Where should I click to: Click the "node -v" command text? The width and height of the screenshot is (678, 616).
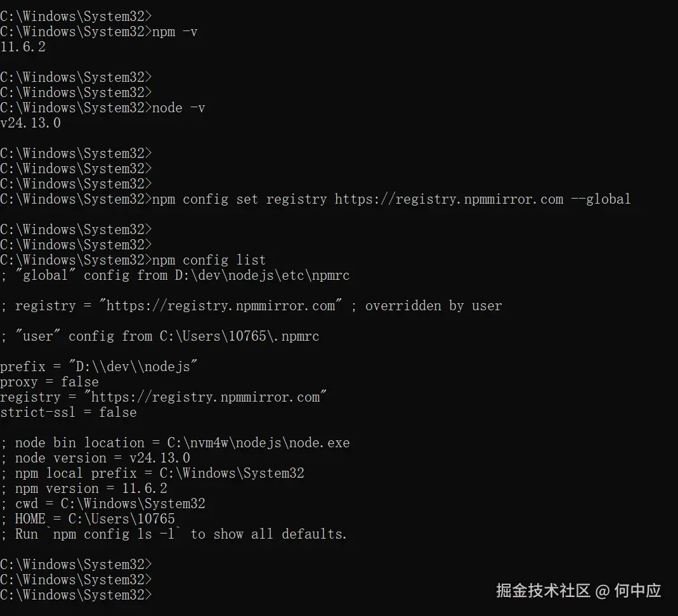[x=178, y=108]
